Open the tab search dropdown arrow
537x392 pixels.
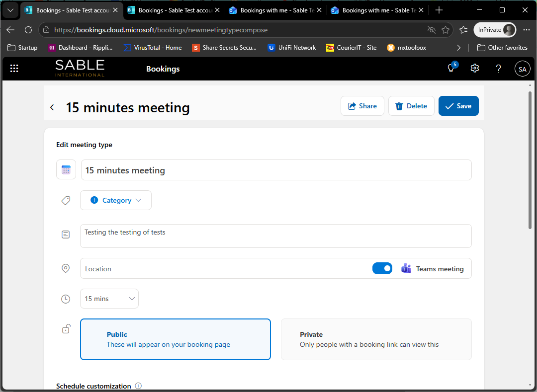click(10, 10)
